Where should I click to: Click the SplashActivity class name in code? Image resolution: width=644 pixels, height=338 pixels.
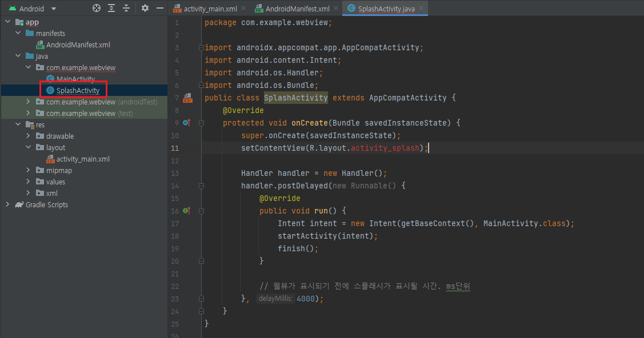click(296, 98)
